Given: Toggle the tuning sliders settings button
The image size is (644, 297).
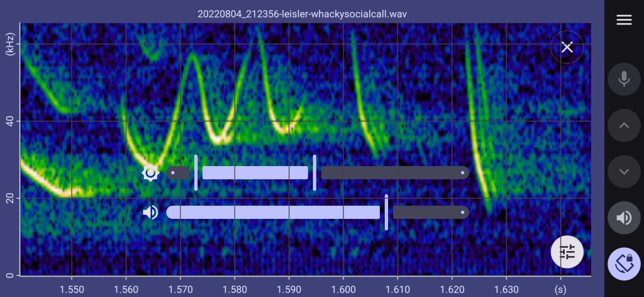Looking at the screenshot, I should point(567,252).
